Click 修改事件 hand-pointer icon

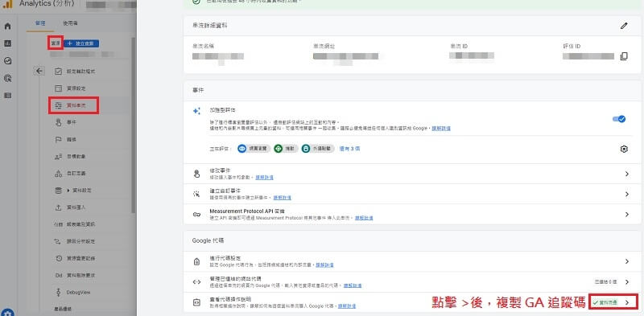pyautogui.click(x=196, y=174)
